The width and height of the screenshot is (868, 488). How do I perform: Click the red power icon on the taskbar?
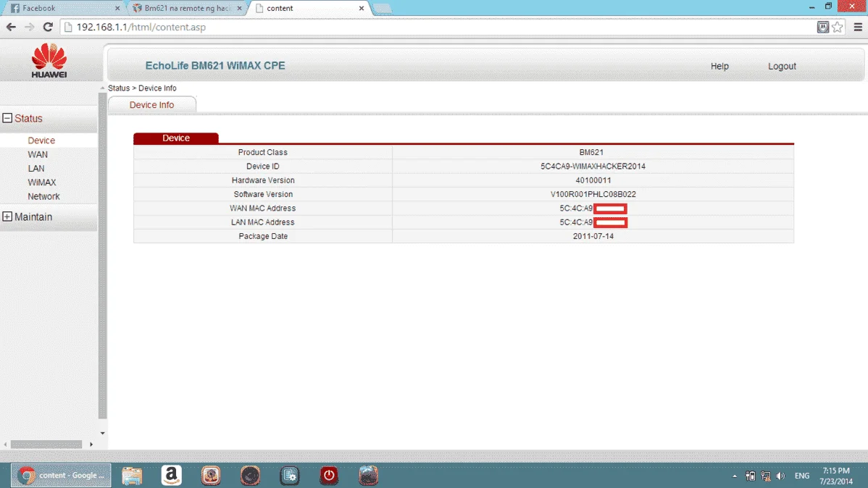click(x=329, y=475)
